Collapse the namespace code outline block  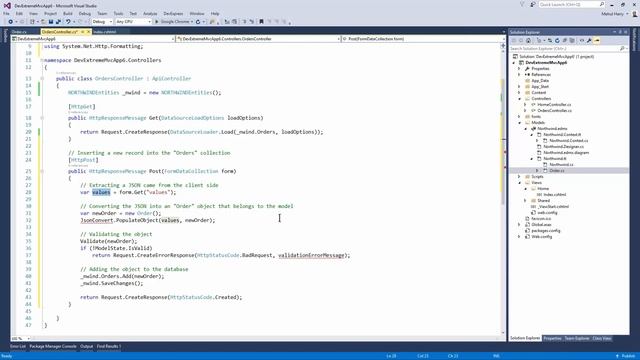click(42, 60)
